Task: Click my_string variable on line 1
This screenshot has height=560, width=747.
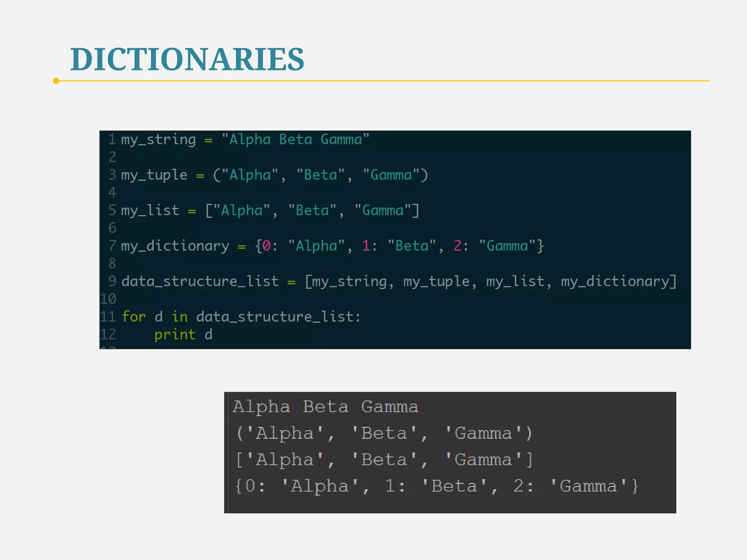Action: tap(158, 140)
